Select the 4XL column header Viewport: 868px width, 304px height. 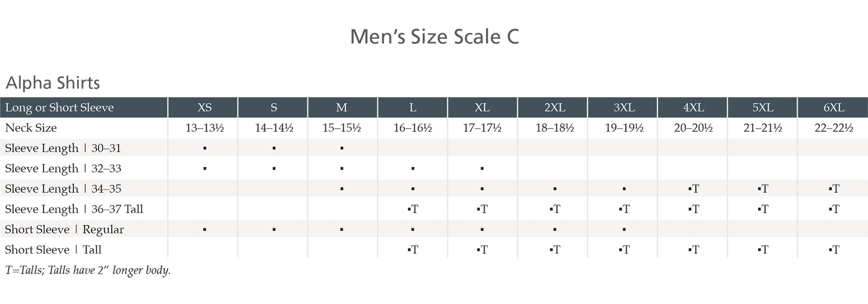pos(693,108)
